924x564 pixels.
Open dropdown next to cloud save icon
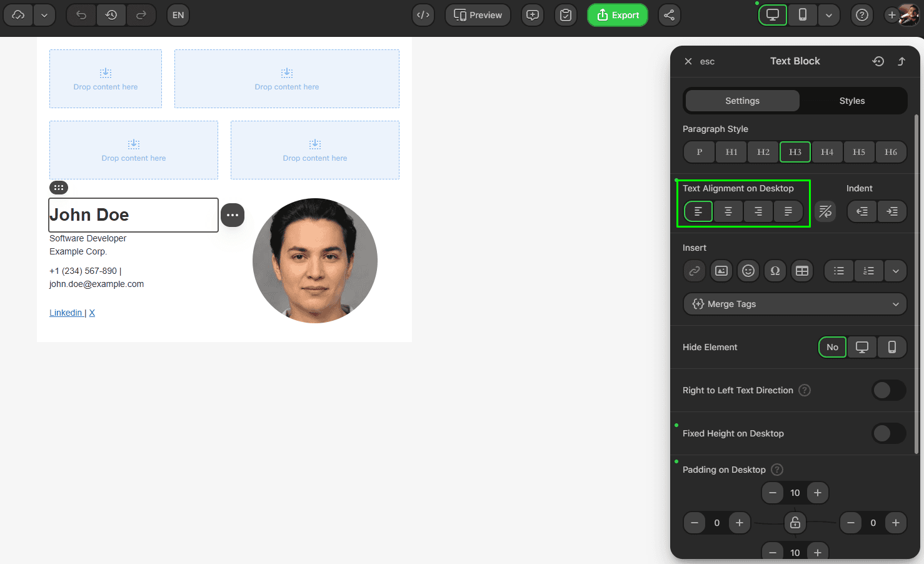point(44,15)
